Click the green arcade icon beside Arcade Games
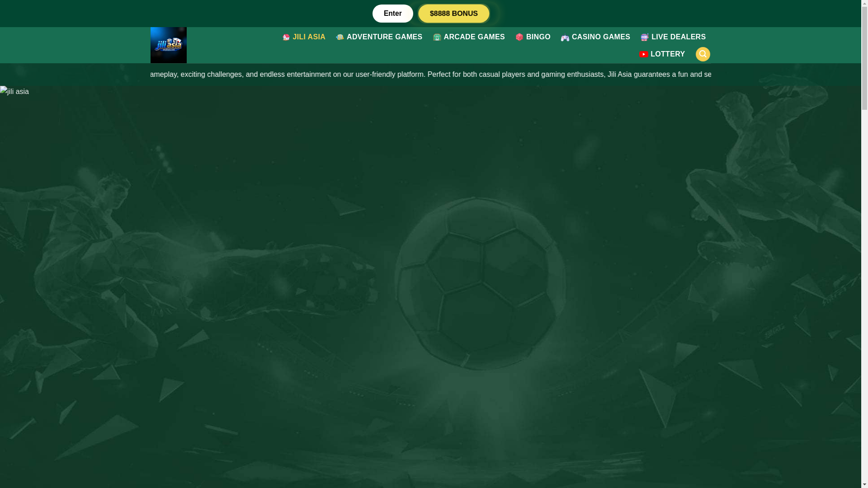The height and width of the screenshot is (488, 868). tap(437, 37)
